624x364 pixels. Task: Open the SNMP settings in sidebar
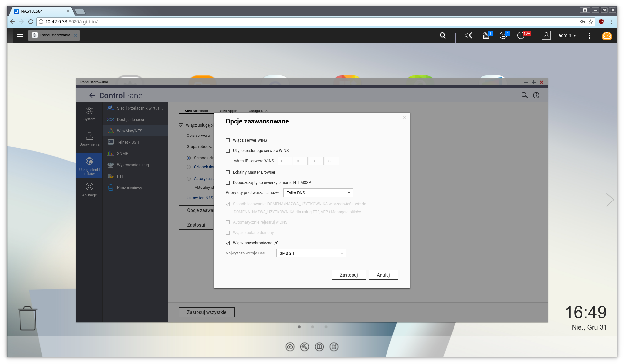123,153
